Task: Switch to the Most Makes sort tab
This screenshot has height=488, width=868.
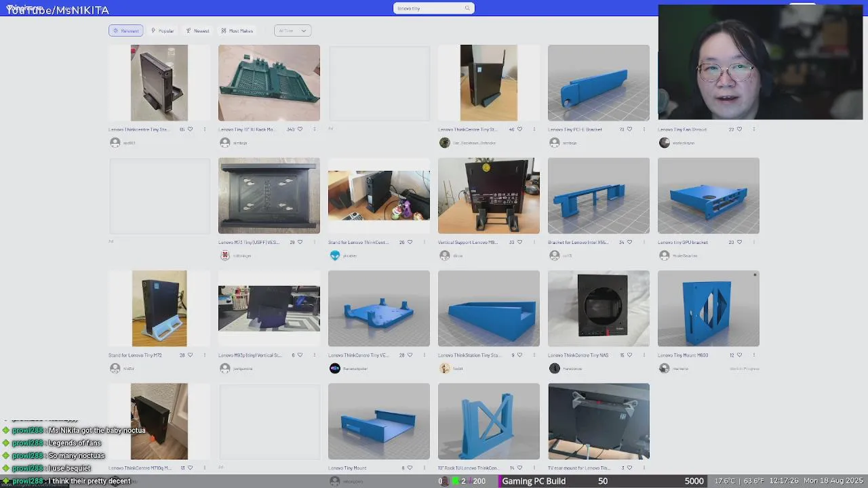Action: coord(237,30)
